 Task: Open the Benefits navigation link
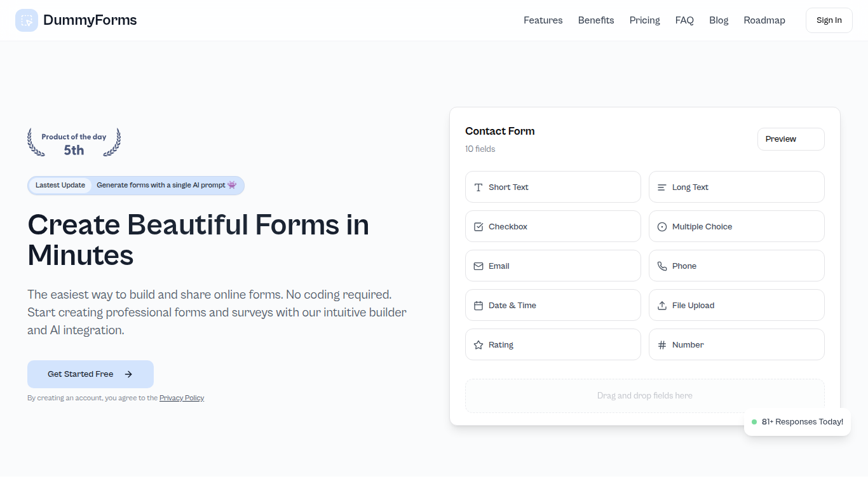point(596,20)
